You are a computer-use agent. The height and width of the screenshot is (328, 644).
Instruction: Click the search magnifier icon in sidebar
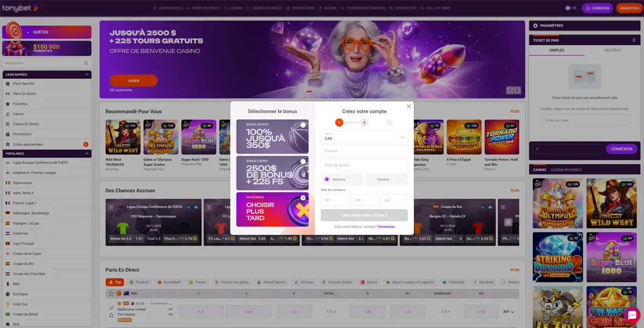tap(86, 63)
